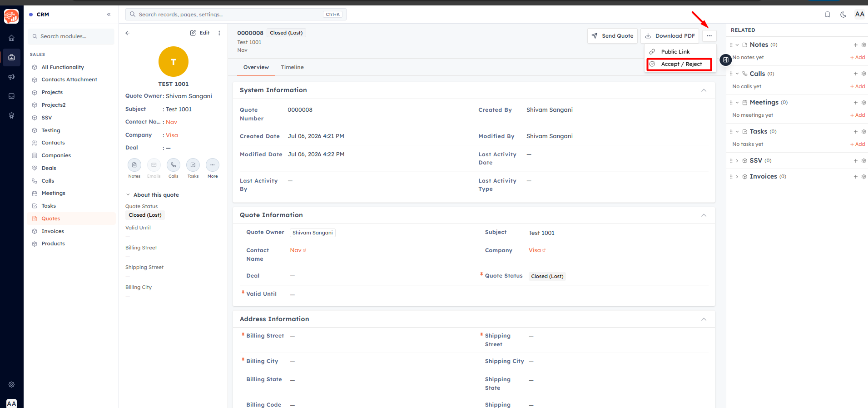The image size is (868, 408).
Task: Open the settings gear at bottom of rail
Action: click(x=11, y=384)
